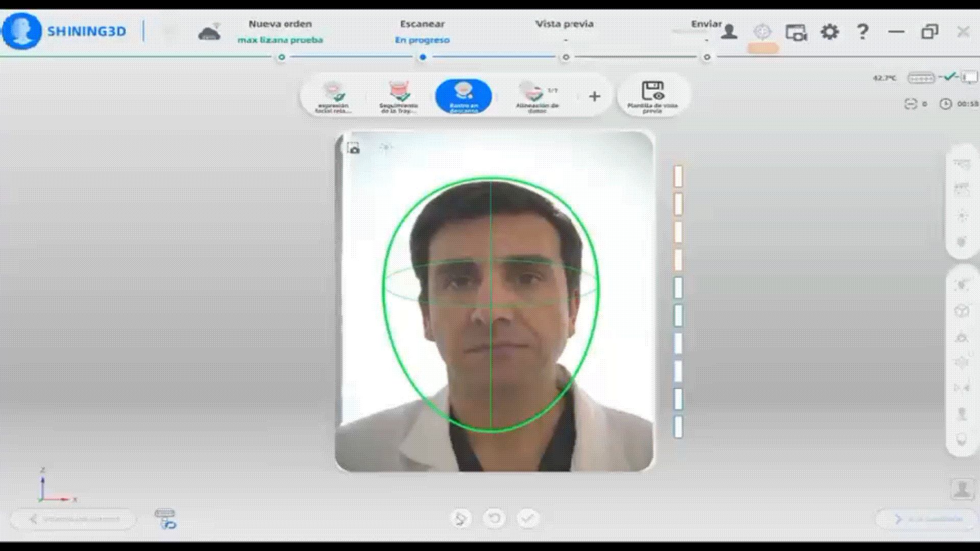Toggle the brightness indicator in scan preview
980x551 pixels.
(x=386, y=147)
